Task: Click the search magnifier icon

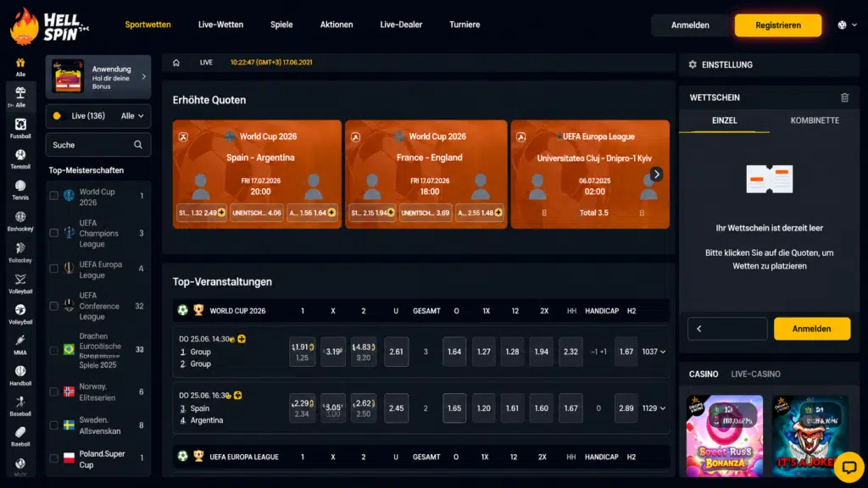Action: [138, 145]
